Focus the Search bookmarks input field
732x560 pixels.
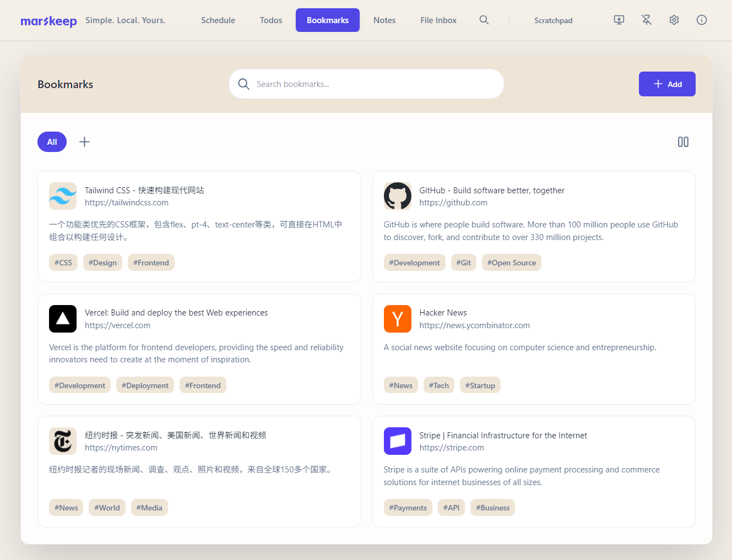(366, 84)
